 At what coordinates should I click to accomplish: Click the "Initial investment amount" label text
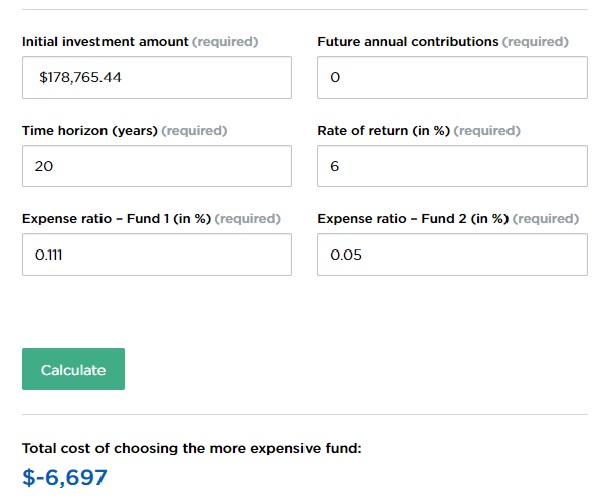pos(105,42)
